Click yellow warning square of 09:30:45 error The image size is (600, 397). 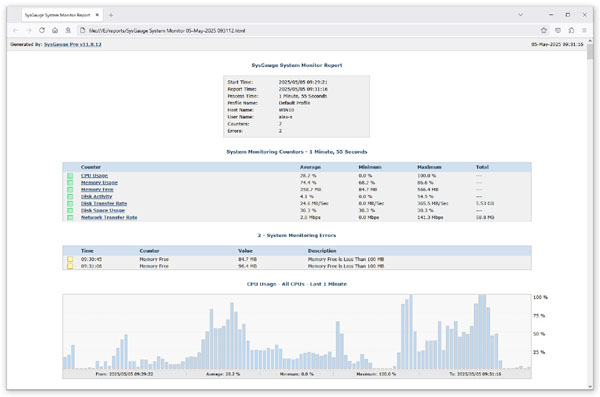point(70,259)
